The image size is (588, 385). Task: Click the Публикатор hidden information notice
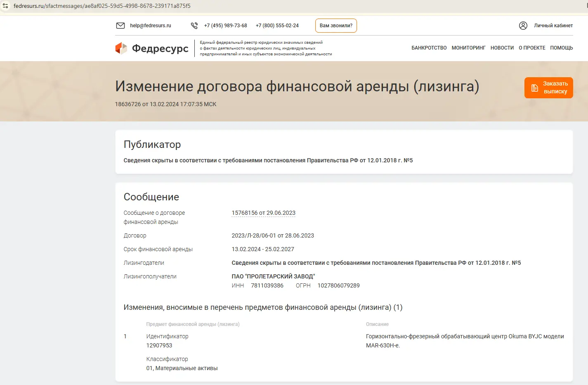click(268, 160)
